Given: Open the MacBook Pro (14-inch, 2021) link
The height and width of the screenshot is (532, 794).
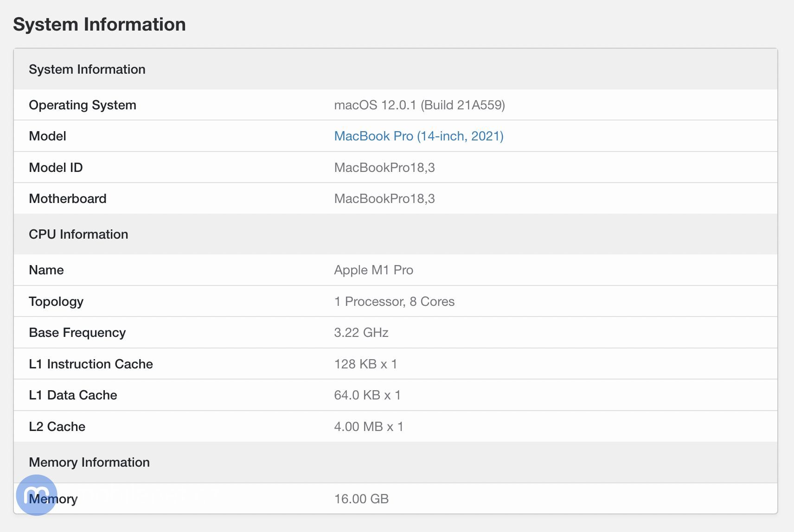Looking at the screenshot, I should point(418,136).
